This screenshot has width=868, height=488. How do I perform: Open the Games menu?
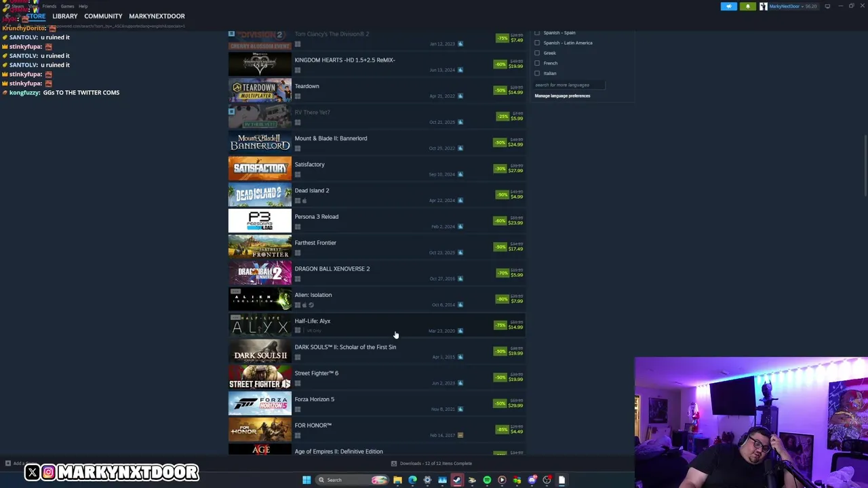tap(67, 6)
